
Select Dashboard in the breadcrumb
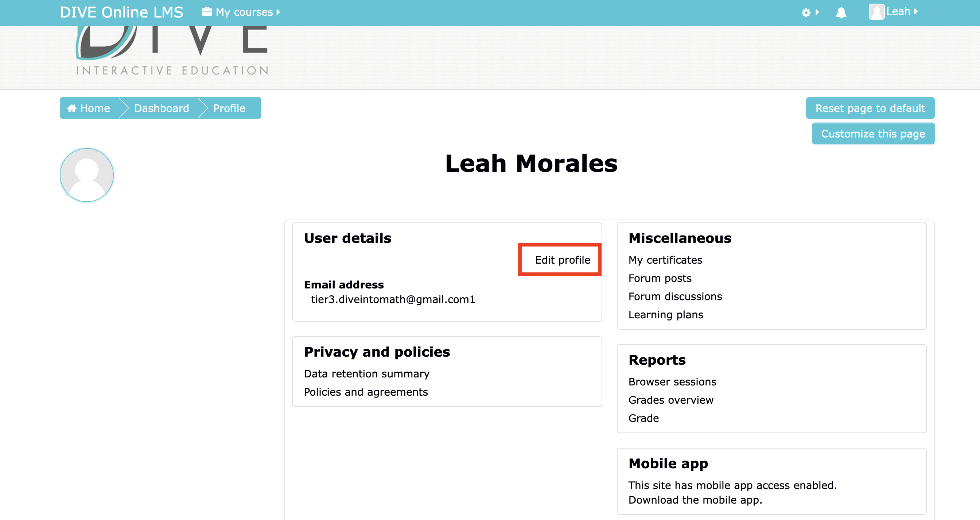click(x=161, y=108)
